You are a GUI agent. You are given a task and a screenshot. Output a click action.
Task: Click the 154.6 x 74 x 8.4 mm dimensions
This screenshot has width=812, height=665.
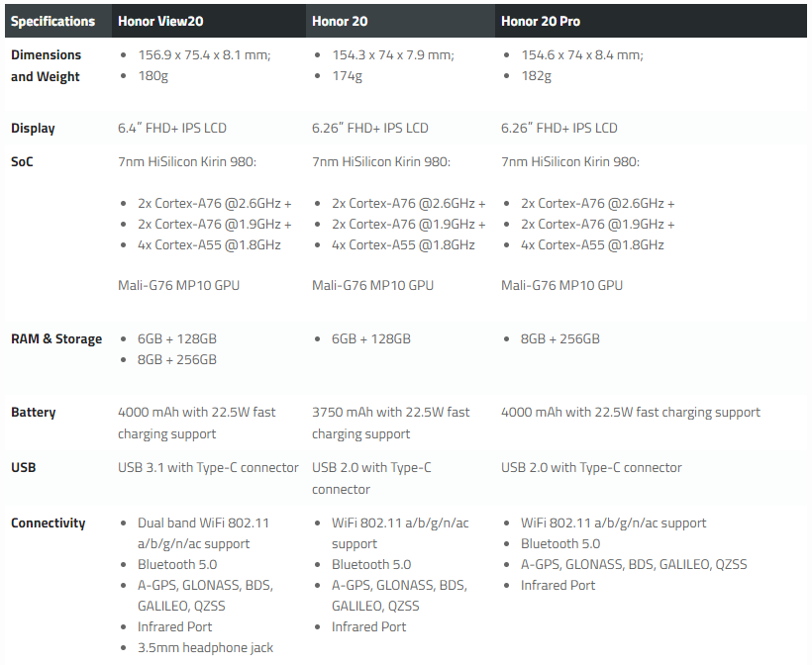(x=581, y=55)
